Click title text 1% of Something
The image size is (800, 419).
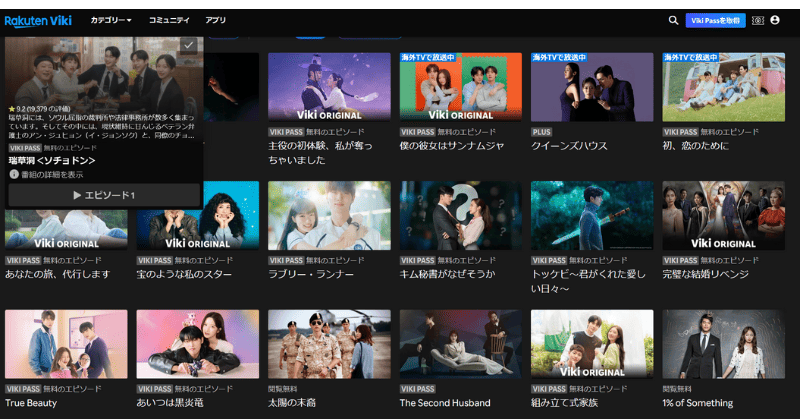pyautogui.click(x=697, y=403)
